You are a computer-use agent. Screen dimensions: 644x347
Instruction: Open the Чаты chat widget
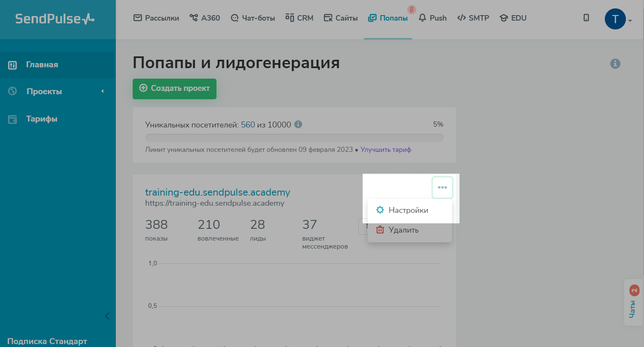click(633, 302)
